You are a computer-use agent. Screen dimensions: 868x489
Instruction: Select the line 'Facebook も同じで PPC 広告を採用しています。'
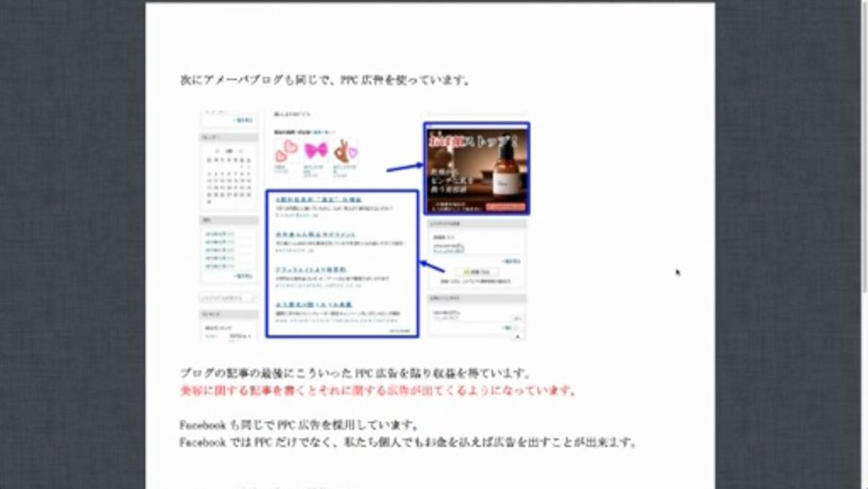299,425
